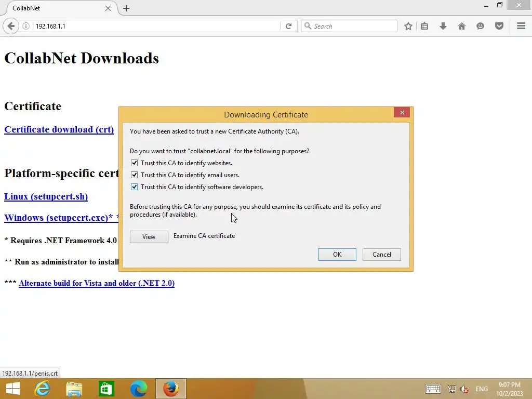Uncheck Trust this CA to identify email users
Screen dimensions: 532x399
(135, 175)
